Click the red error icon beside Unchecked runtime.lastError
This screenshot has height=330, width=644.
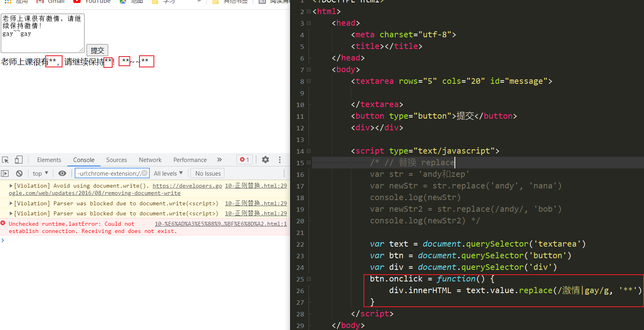pos(3,223)
